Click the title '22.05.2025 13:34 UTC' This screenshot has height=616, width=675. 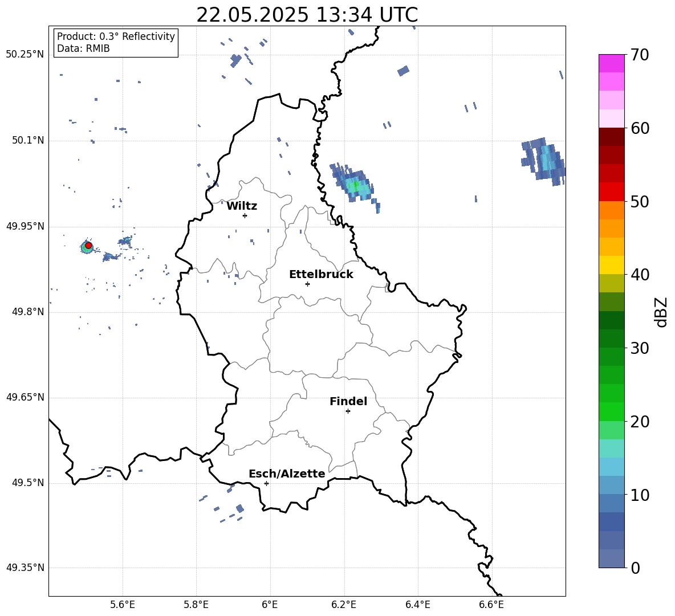pos(307,15)
